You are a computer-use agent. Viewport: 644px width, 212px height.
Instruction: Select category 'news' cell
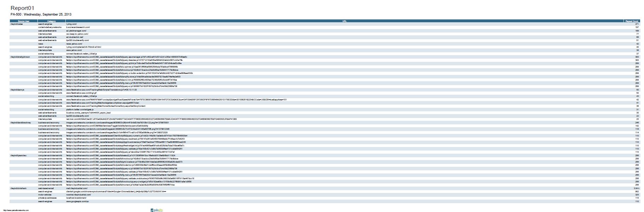click(41, 44)
